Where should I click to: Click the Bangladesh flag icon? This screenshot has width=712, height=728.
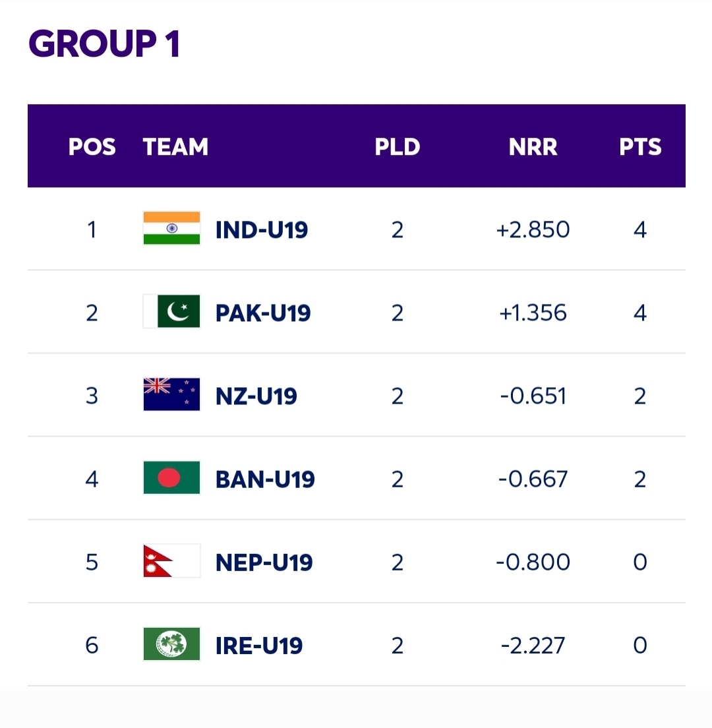click(x=171, y=477)
